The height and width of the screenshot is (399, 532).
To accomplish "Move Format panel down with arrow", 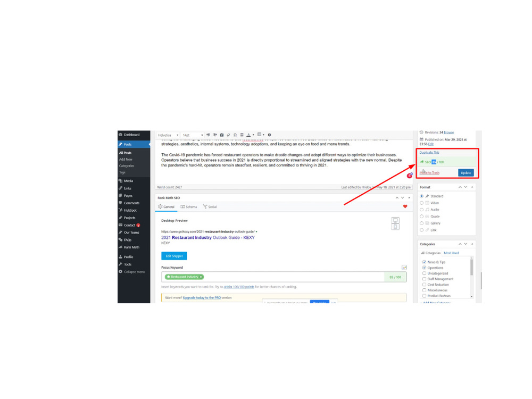I will click(x=466, y=187).
